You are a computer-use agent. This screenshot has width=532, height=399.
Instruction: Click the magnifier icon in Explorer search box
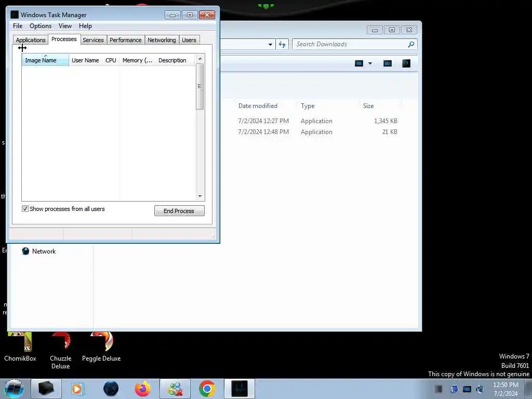[411, 44]
